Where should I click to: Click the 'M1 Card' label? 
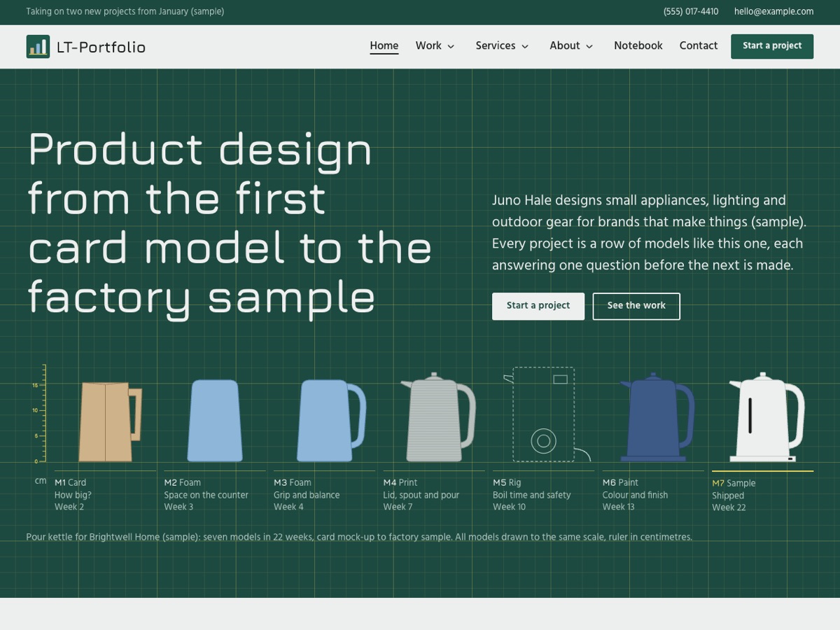(70, 482)
